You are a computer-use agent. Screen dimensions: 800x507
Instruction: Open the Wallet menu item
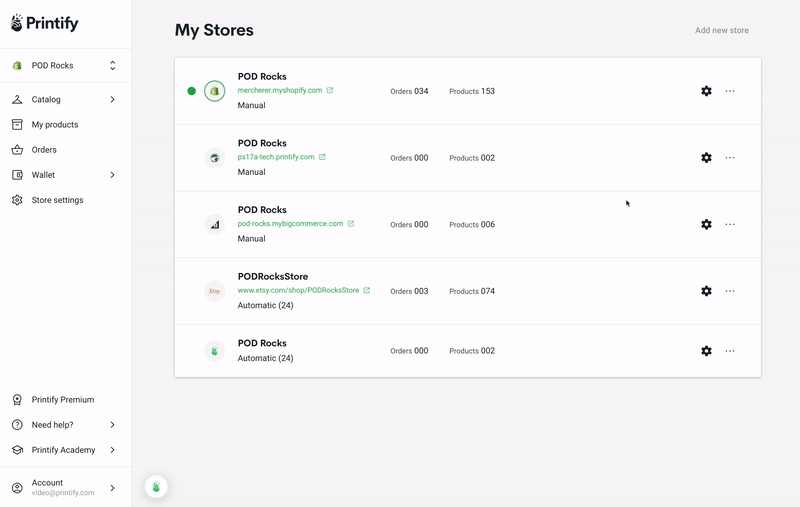coord(65,175)
